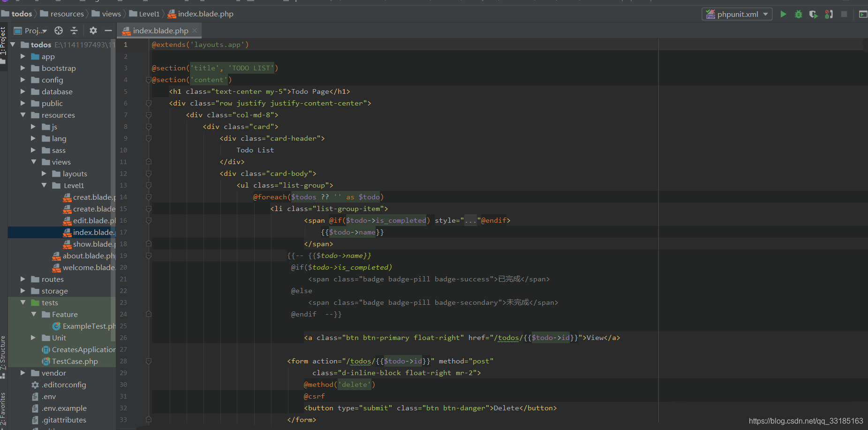Click the .editorconfig gear file icon
Image resolution: width=868 pixels, height=430 pixels.
(35, 385)
